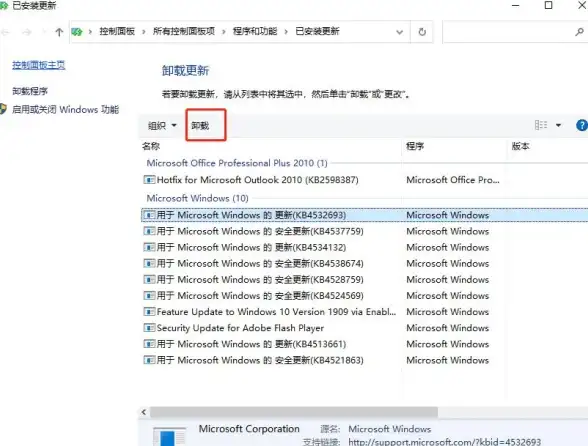Click Microsoft Corporation in details pane
Screen dimensions: 588x446
point(249,429)
